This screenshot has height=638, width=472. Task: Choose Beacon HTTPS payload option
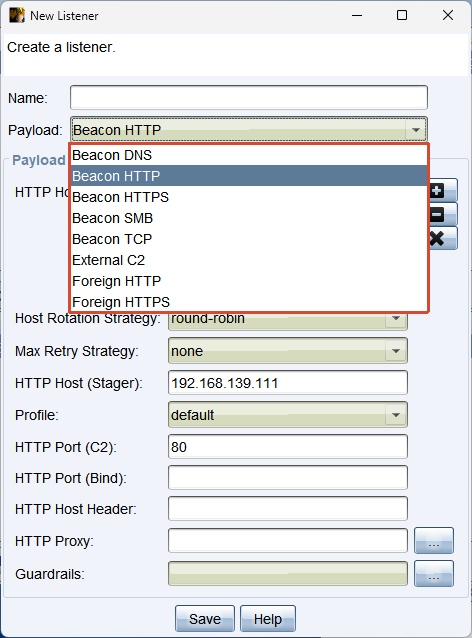pos(249,197)
